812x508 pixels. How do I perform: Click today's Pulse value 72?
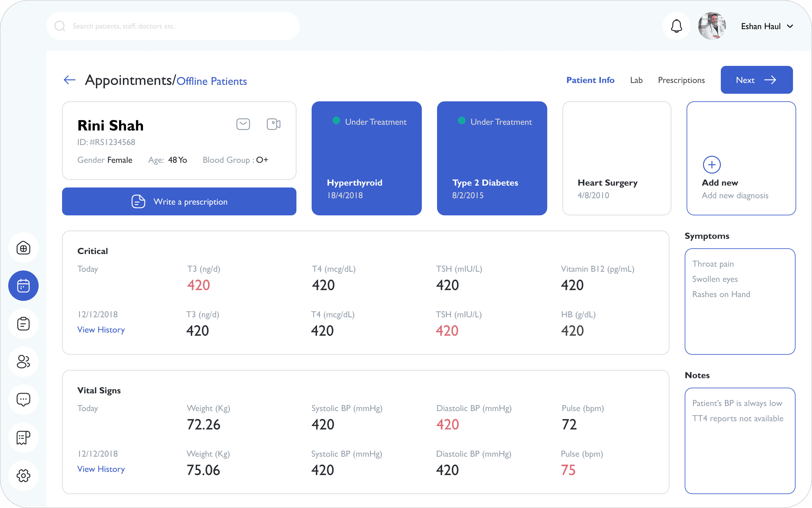(569, 425)
